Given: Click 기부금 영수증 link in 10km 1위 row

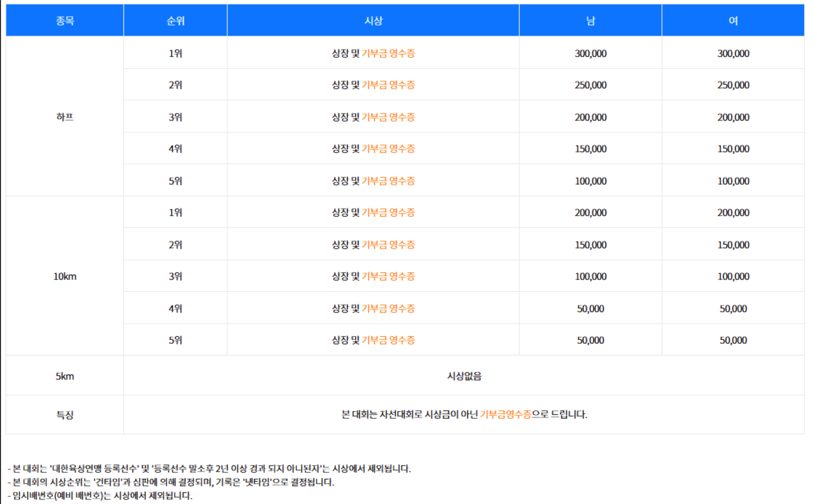Looking at the screenshot, I should (x=388, y=212).
